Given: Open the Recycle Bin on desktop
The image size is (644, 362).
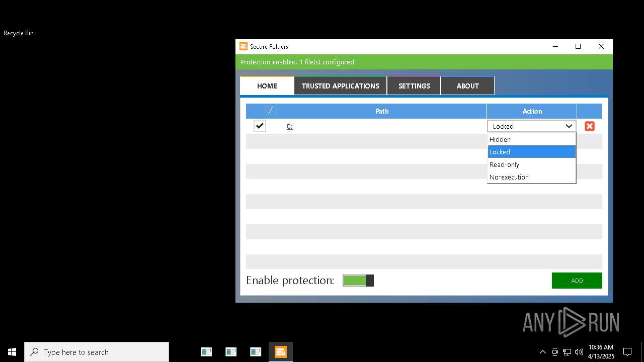Looking at the screenshot, I should (x=19, y=33).
